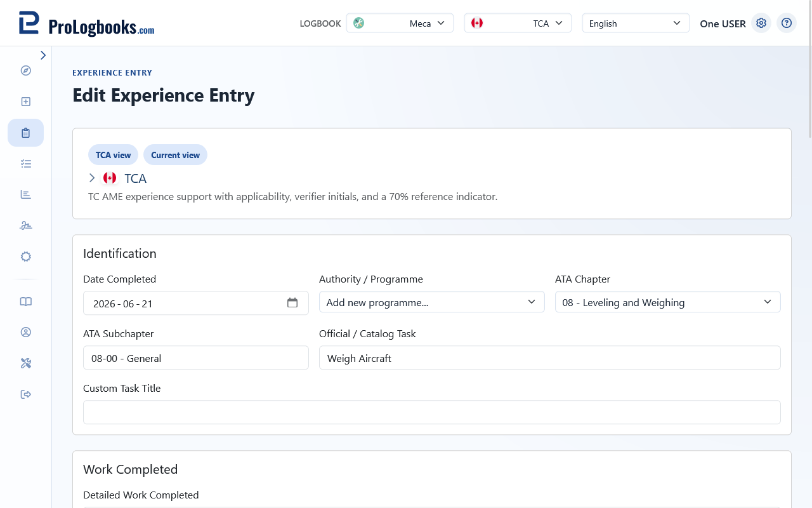
Task: Click the page vertical scrollbar
Action: coord(809,69)
